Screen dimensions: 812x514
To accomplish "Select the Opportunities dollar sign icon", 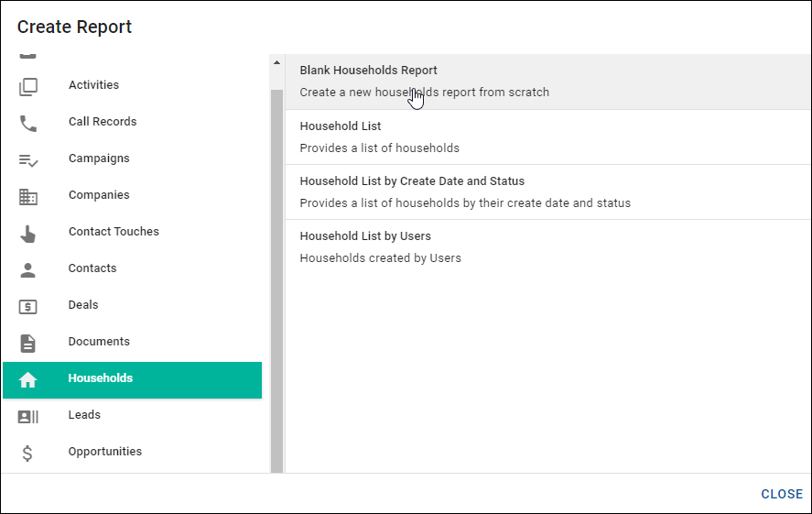I will (28, 453).
